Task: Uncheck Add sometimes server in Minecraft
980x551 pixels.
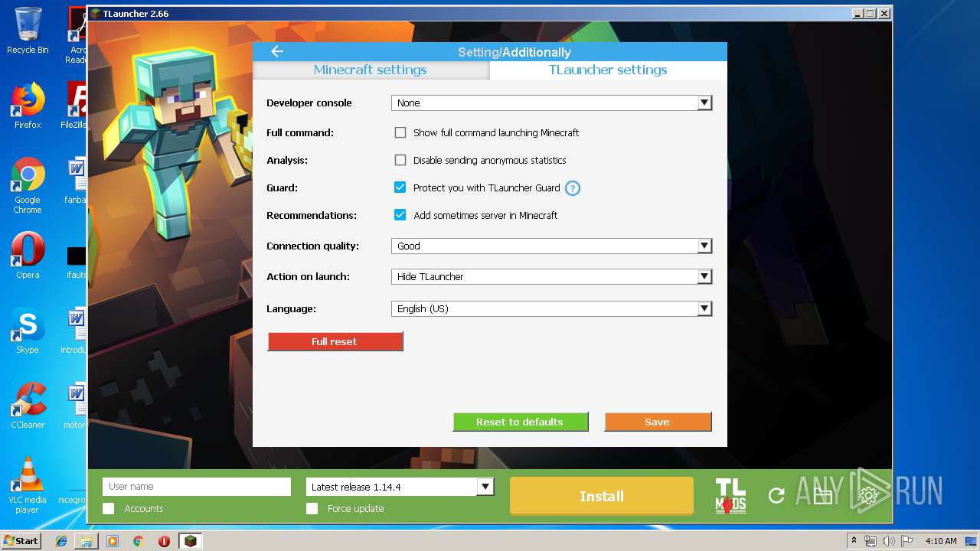Action: 400,215
